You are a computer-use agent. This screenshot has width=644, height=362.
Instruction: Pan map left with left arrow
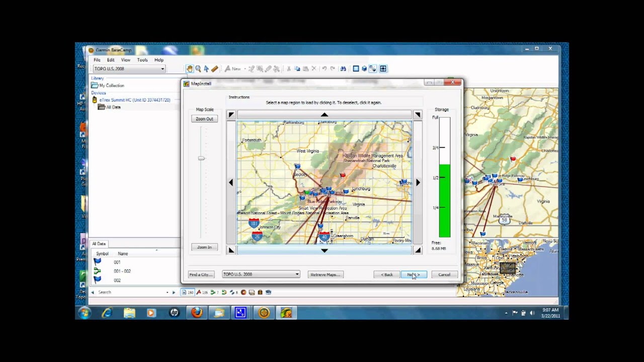click(231, 183)
